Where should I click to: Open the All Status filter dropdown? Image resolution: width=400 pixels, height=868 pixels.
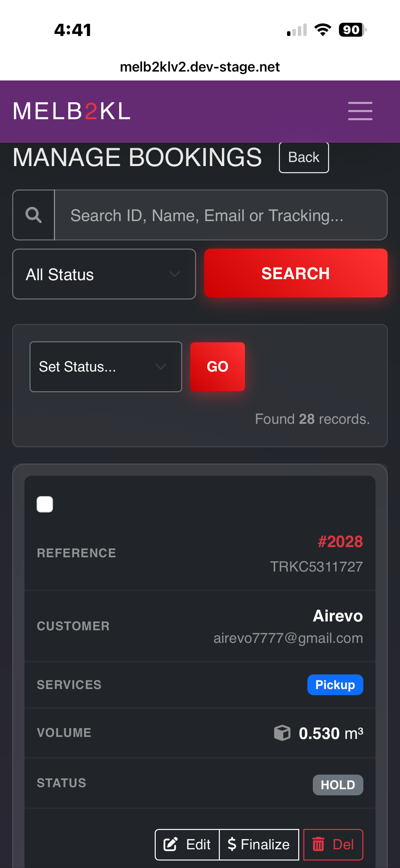click(104, 274)
